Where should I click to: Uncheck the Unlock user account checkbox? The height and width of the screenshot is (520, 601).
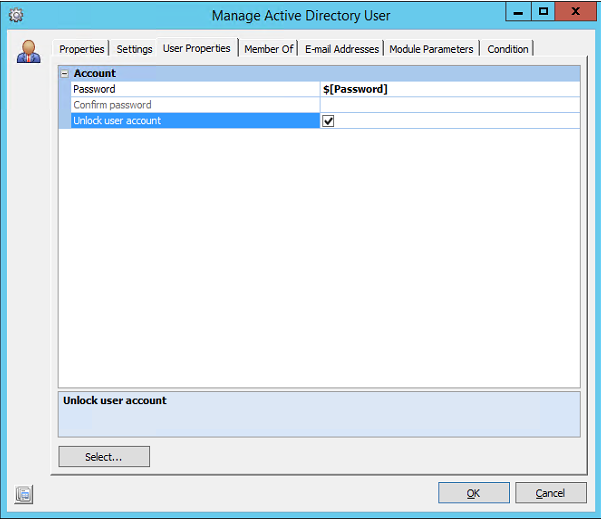coord(328,121)
